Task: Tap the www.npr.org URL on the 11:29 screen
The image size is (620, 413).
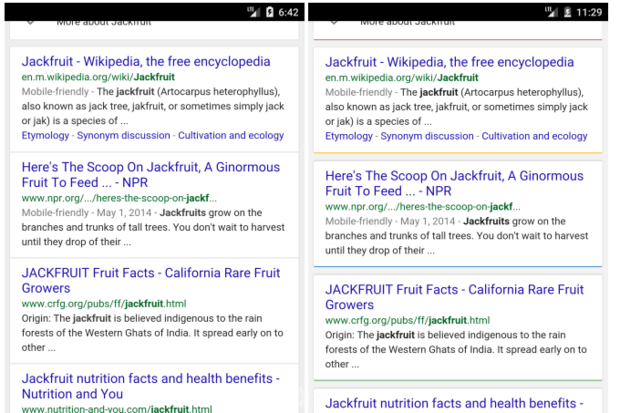Action: [x=423, y=206]
